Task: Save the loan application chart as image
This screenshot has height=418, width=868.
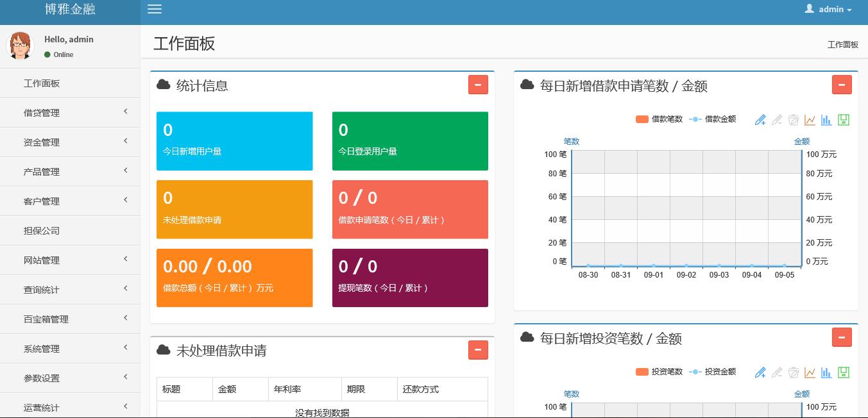Action: (844, 120)
